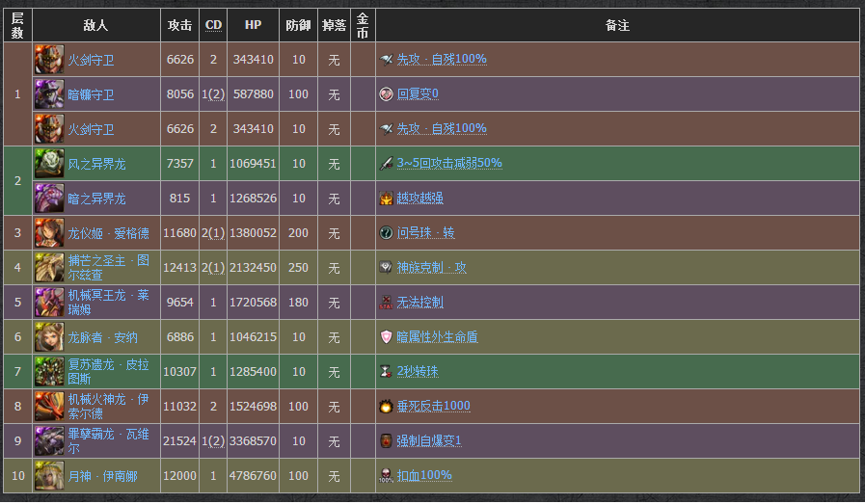This screenshot has width=865, height=504.
Task: Click the 机械火神龙 · 伊索尔德 portrait thumbnail
Action: pyautogui.click(x=49, y=407)
